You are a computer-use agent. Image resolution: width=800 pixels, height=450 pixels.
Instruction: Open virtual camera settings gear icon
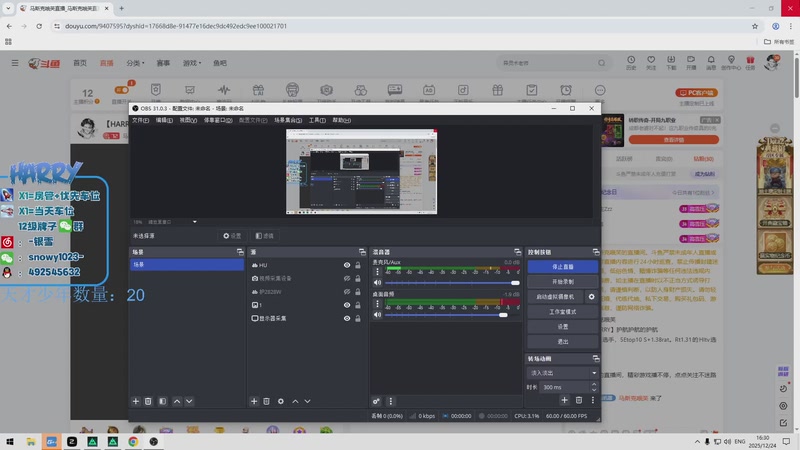pos(591,297)
